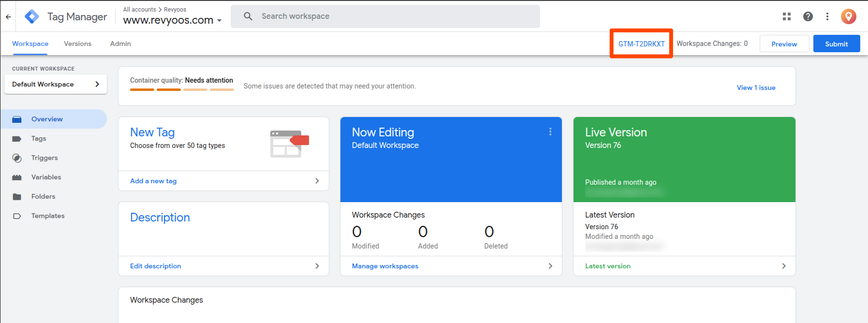Select Triggers in the sidebar
The height and width of the screenshot is (323, 868).
point(53,158)
